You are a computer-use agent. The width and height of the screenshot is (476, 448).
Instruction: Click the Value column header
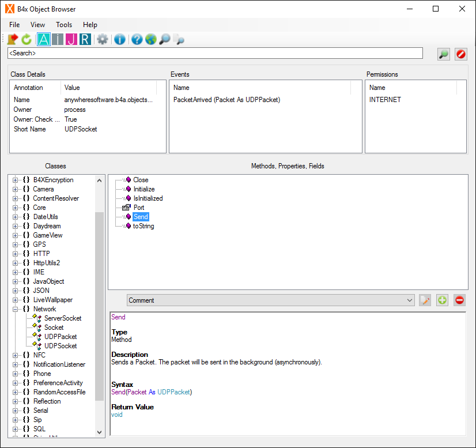[x=109, y=88]
